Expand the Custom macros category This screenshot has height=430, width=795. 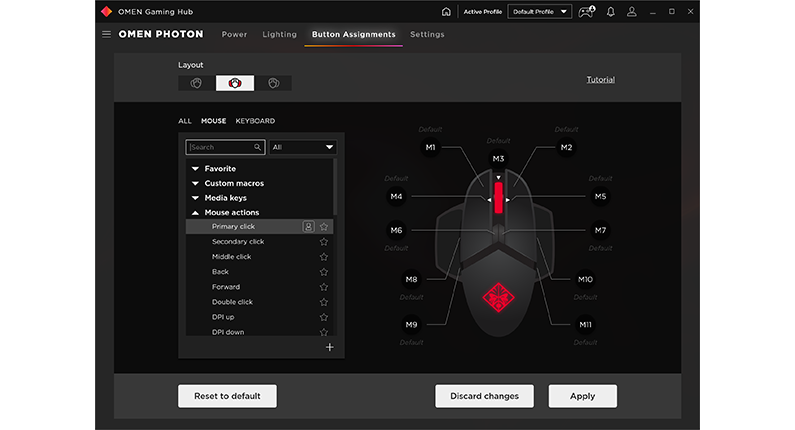[195, 183]
